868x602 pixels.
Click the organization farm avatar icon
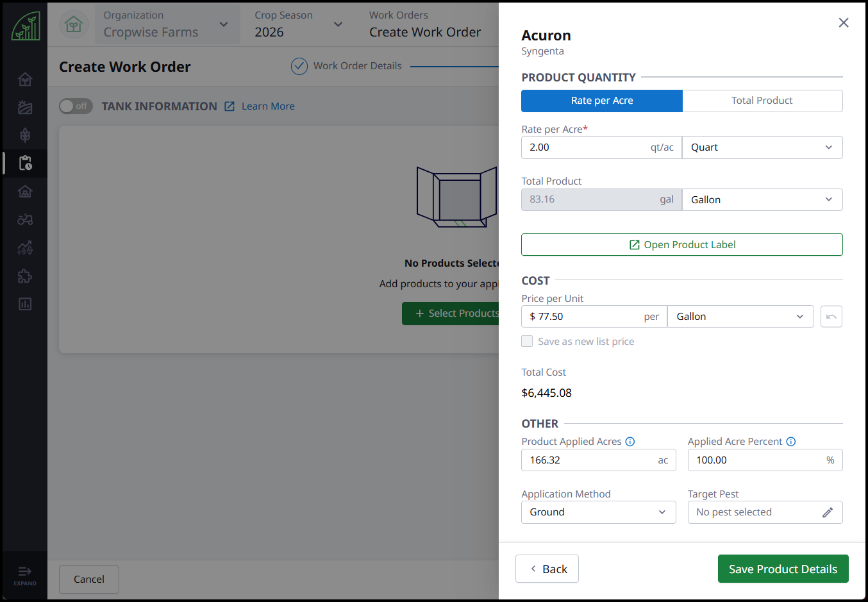(74, 25)
